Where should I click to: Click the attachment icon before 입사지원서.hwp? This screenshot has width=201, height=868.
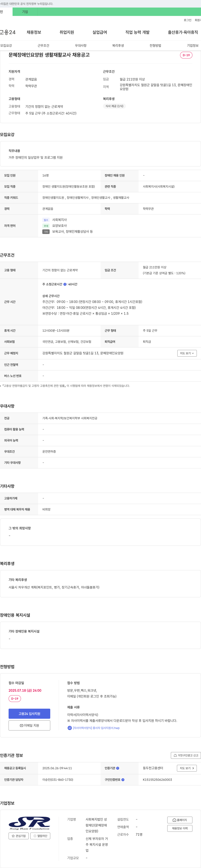click(x=70, y=728)
